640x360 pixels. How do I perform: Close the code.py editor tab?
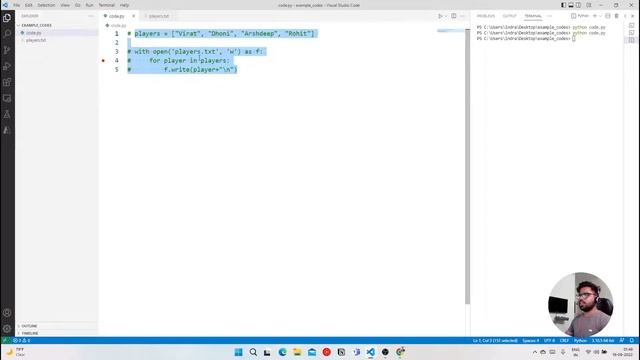[x=133, y=16]
